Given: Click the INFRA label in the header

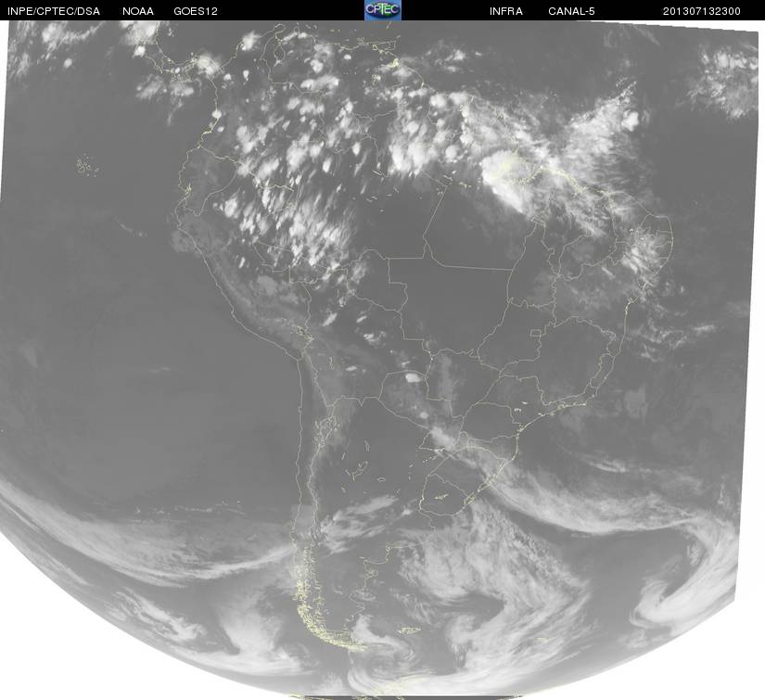Looking at the screenshot, I should point(506,11).
